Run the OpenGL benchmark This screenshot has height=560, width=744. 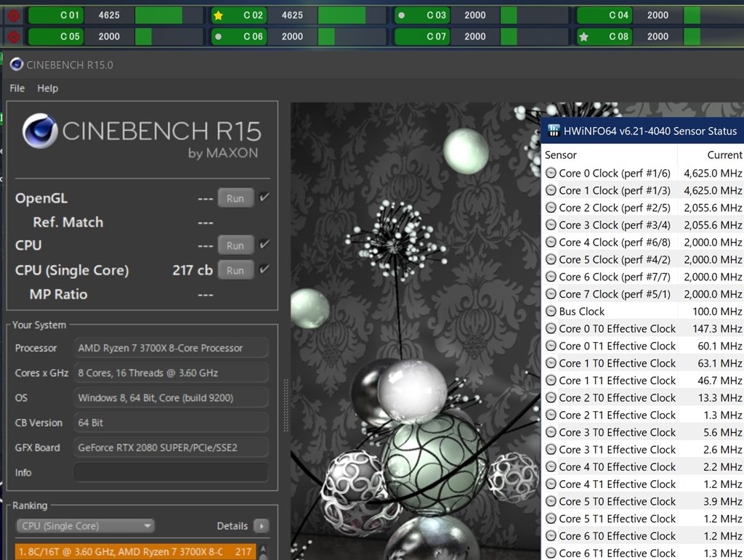click(x=235, y=198)
